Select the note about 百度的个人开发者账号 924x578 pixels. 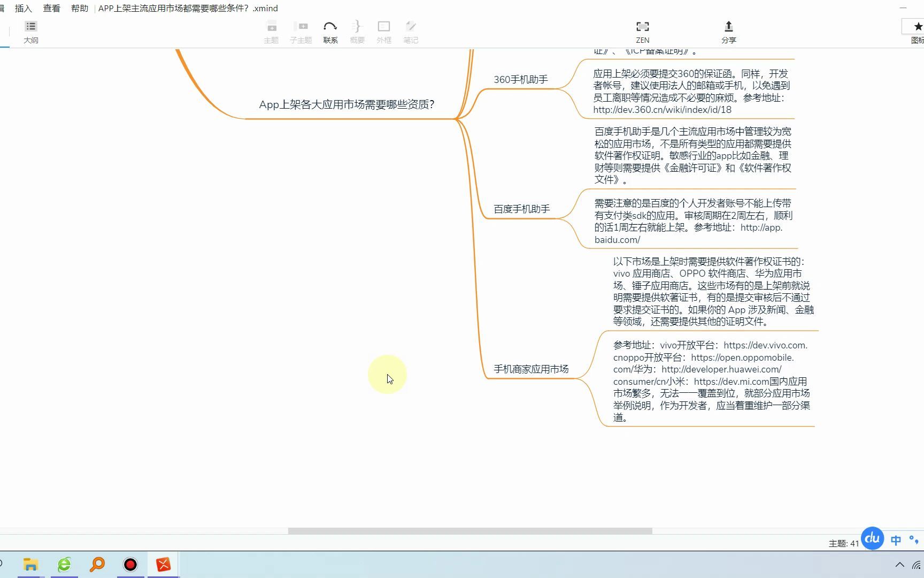pos(693,221)
